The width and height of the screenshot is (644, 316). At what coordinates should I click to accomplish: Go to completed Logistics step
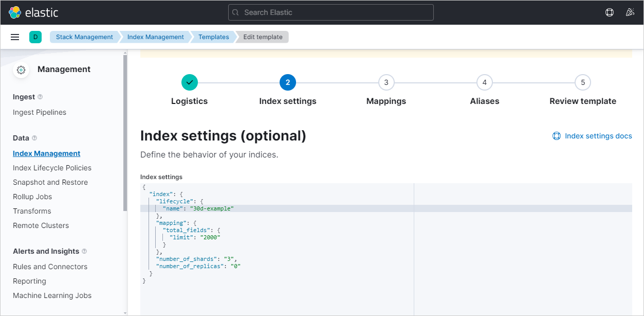point(190,82)
